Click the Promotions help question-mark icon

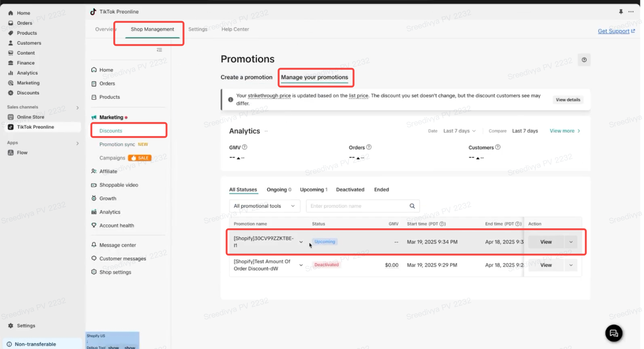coord(584,60)
